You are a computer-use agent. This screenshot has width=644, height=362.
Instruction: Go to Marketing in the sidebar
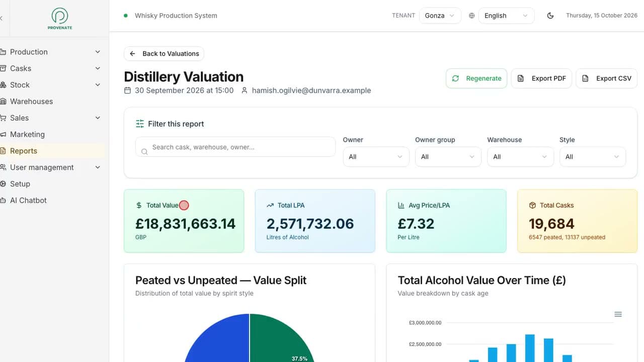tap(52, 134)
